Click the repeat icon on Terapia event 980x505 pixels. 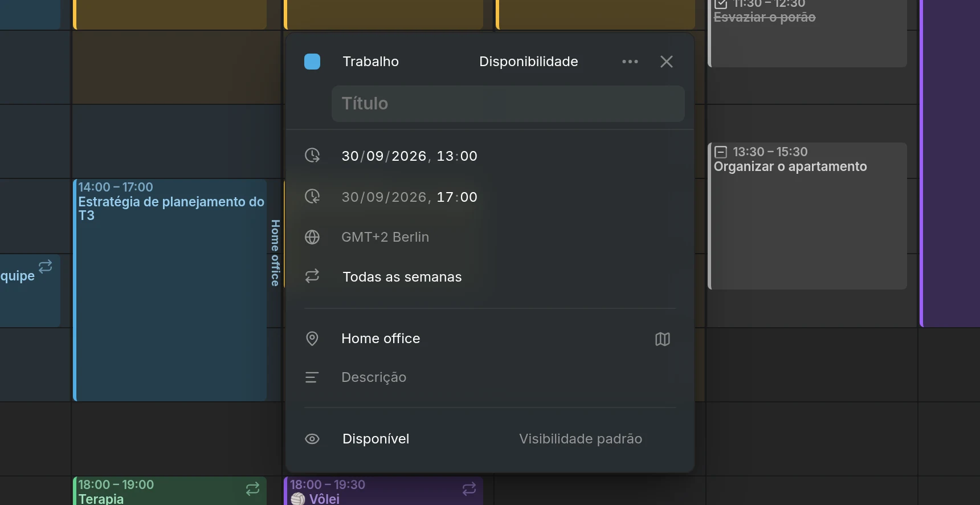click(252, 488)
